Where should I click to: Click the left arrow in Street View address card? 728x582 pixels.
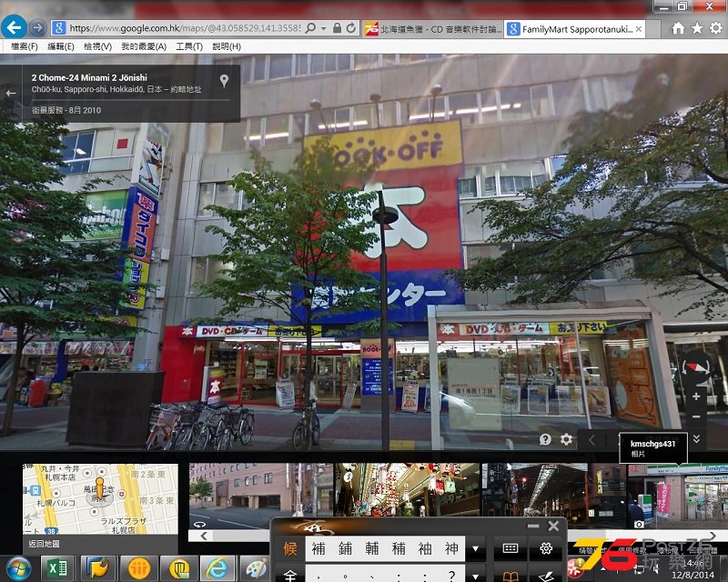coord(11,94)
